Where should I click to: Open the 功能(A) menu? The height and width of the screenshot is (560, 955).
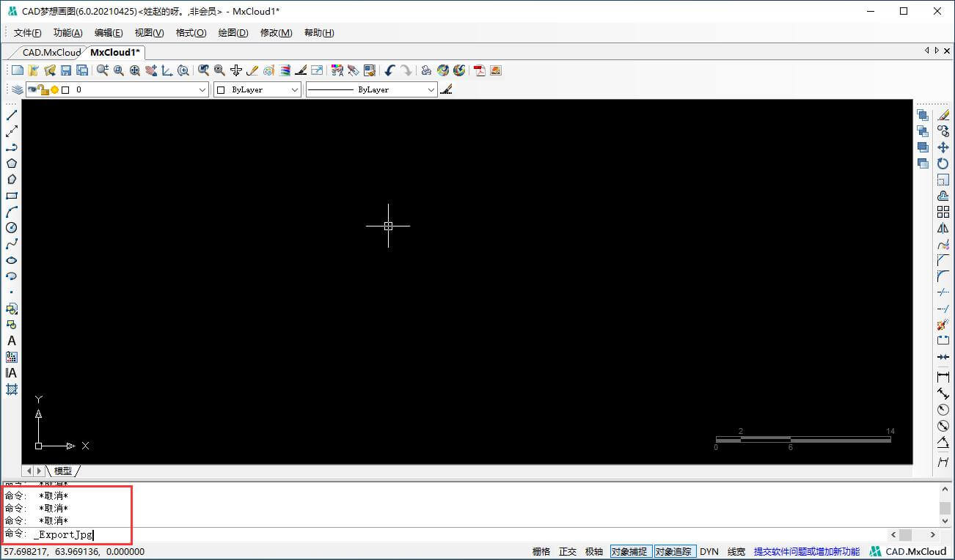click(67, 33)
